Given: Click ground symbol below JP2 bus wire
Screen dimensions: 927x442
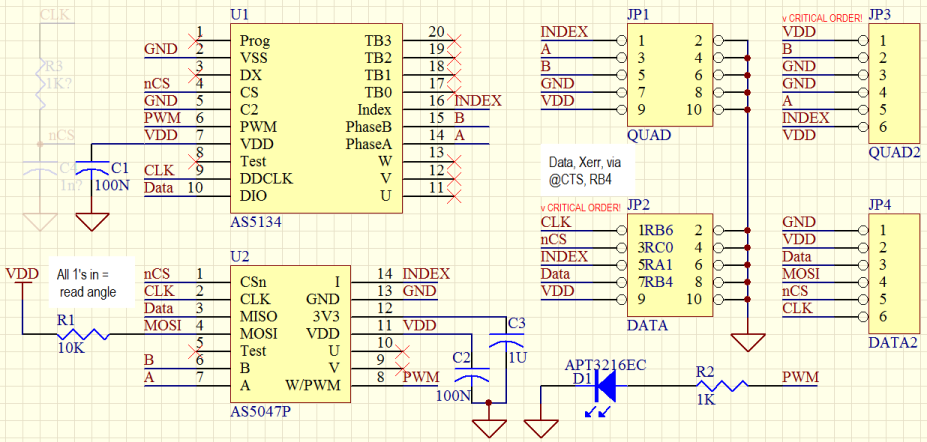Looking at the screenshot, I should 748,342.
